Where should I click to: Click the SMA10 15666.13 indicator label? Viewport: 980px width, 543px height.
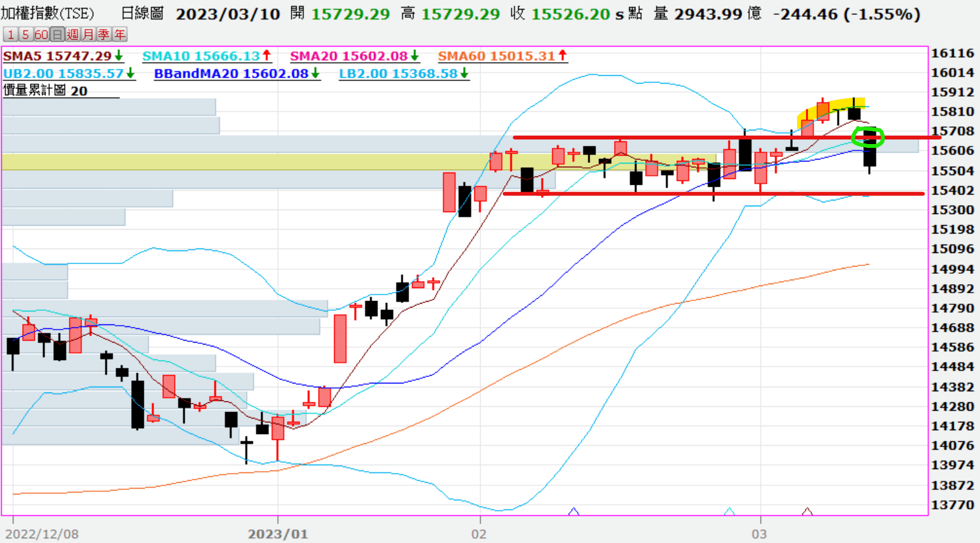click(x=201, y=56)
